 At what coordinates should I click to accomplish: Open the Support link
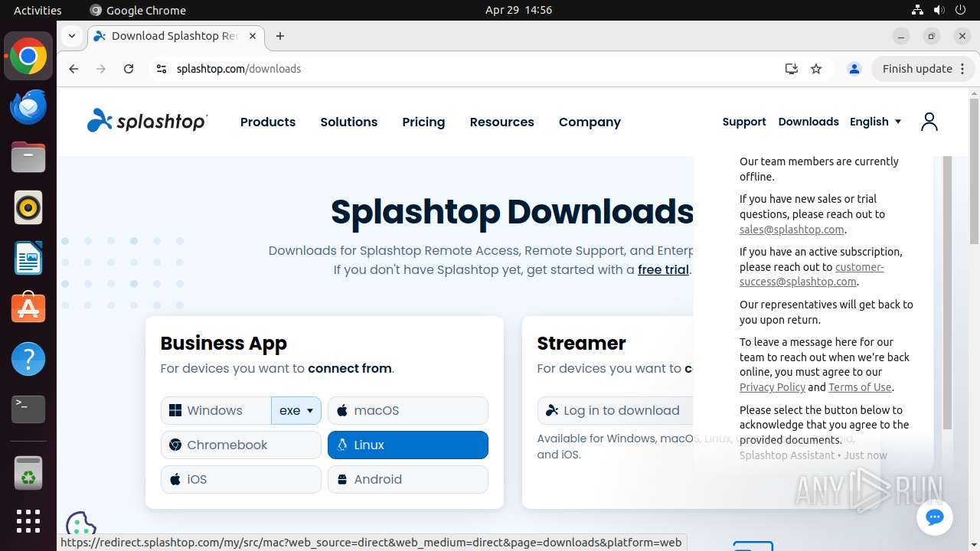click(744, 122)
